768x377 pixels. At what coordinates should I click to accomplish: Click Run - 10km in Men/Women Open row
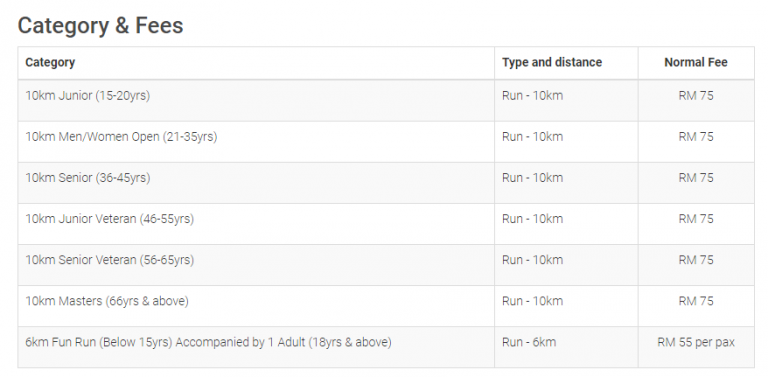[532, 137]
